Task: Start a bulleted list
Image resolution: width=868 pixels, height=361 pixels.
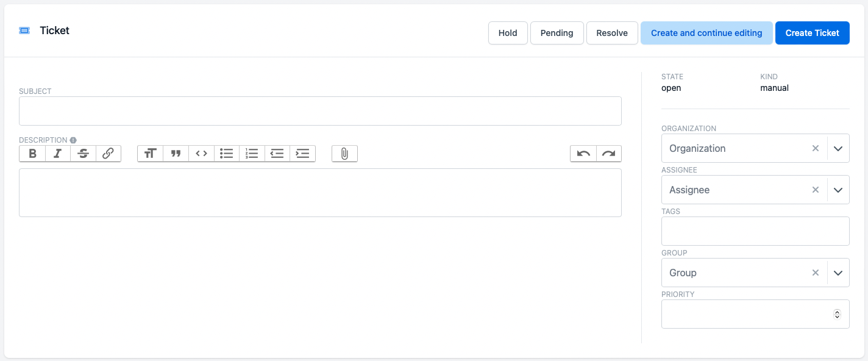Action: tap(227, 154)
